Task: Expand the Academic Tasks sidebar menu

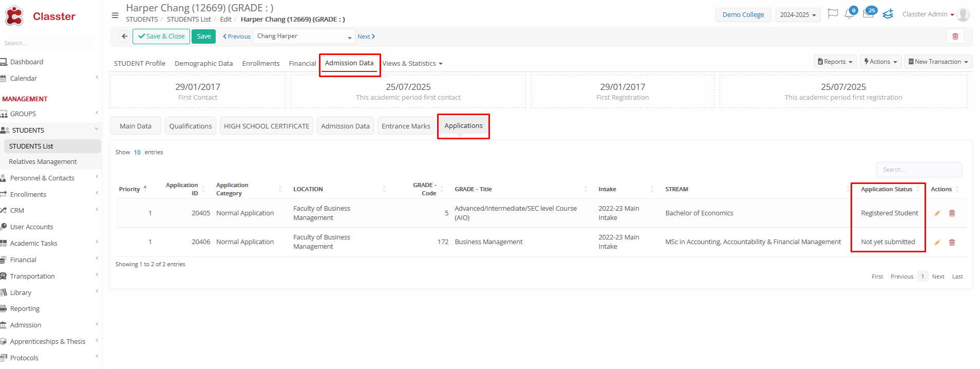Action: [x=34, y=244]
